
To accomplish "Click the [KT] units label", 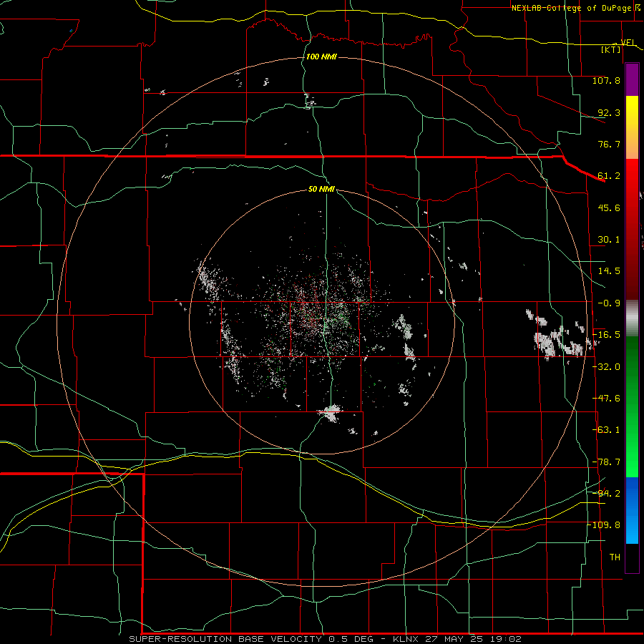I will (x=611, y=49).
